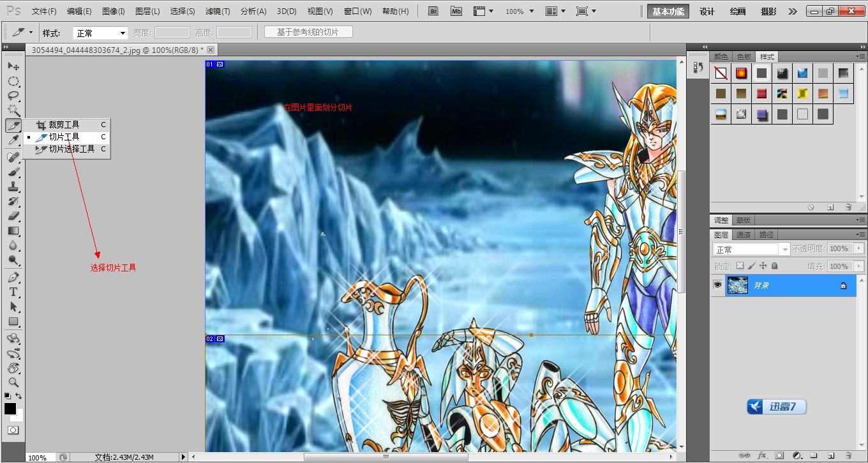Open the 样式 style dropdown in options bar
Image resolution: width=868 pixels, height=463 pixels.
tap(100, 33)
